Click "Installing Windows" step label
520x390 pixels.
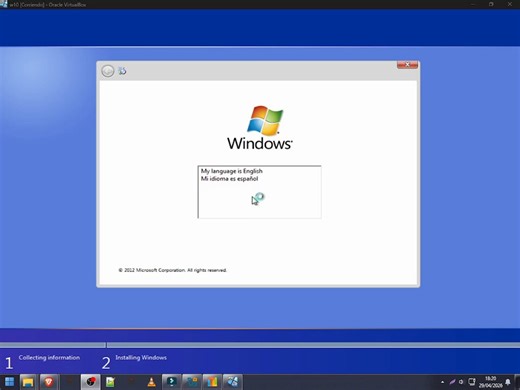click(x=141, y=357)
